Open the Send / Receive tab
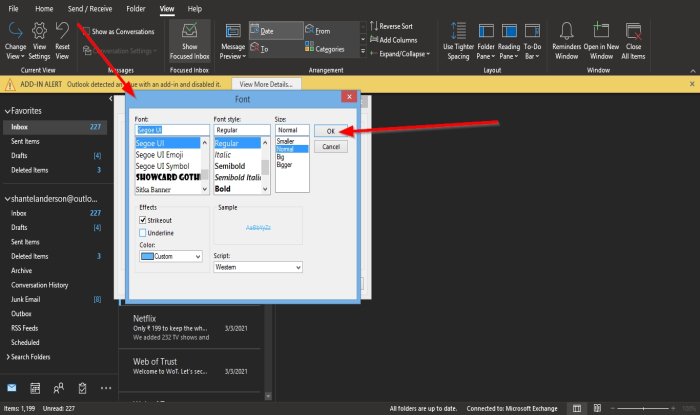This screenshot has height=415, width=700. [x=90, y=8]
